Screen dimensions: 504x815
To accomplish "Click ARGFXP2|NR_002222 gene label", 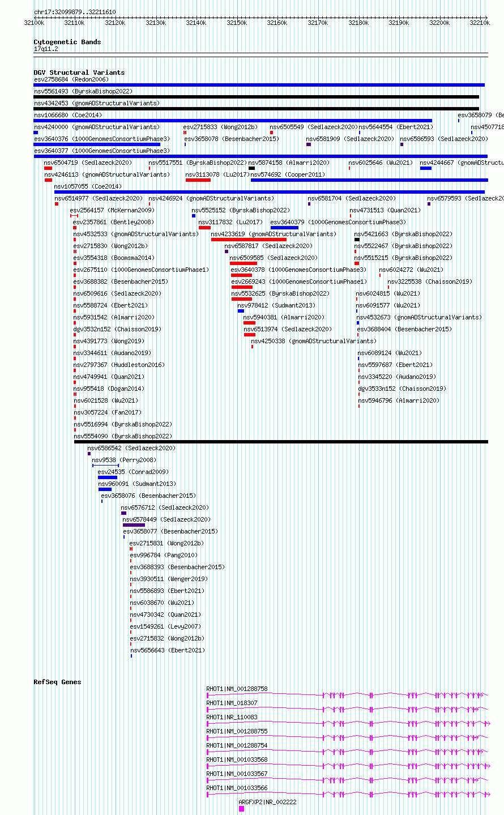I will (x=267, y=802).
